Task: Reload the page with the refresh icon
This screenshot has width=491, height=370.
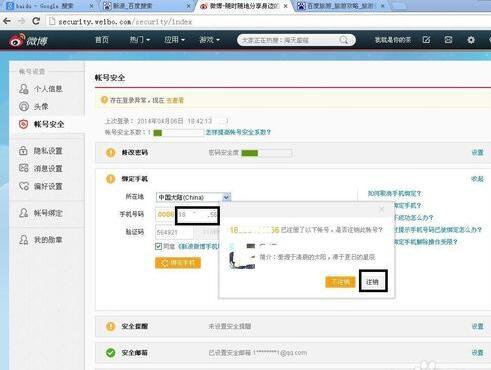Action: 36,21
